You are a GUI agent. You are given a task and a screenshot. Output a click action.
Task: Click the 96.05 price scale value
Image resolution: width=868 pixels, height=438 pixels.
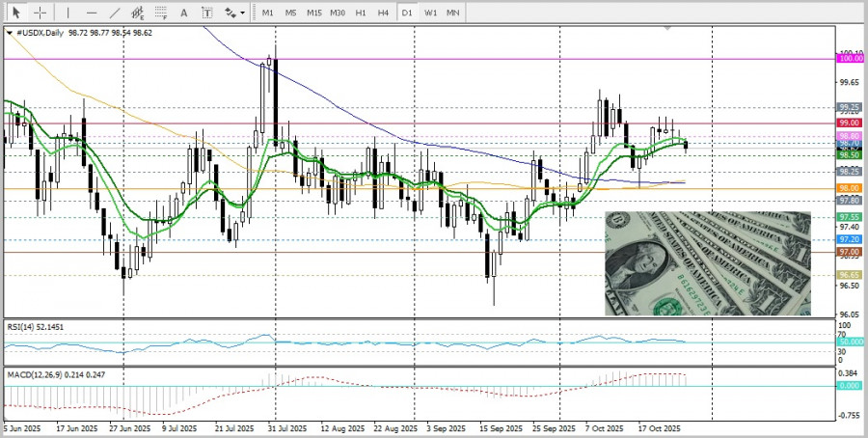pyautogui.click(x=849, y=314)
